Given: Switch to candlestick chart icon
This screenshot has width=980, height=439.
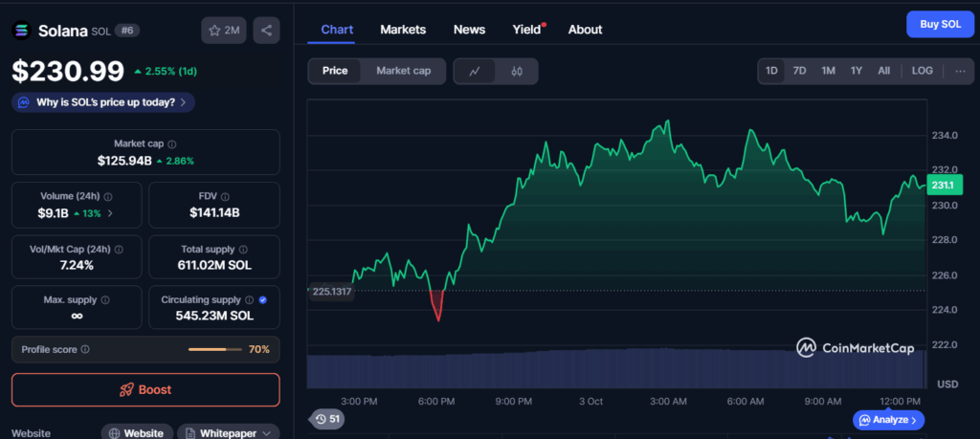Looking at the screenshot, I should point(517,71).
